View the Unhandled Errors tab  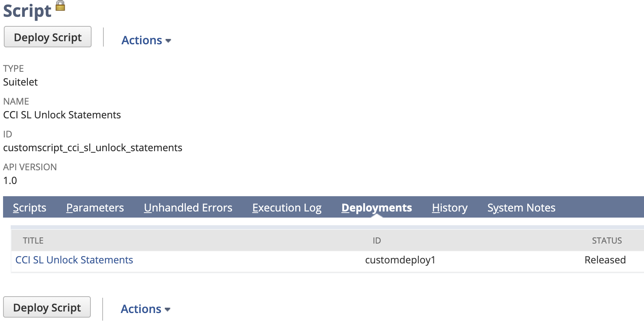(188, 208)
